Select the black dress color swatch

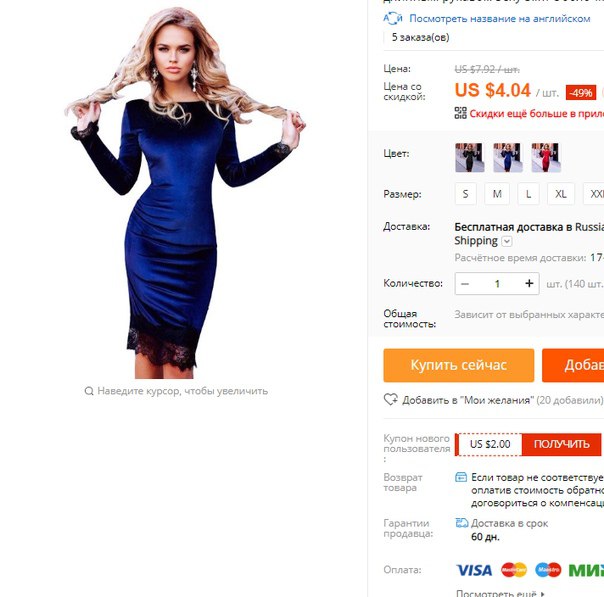point(469,157)
